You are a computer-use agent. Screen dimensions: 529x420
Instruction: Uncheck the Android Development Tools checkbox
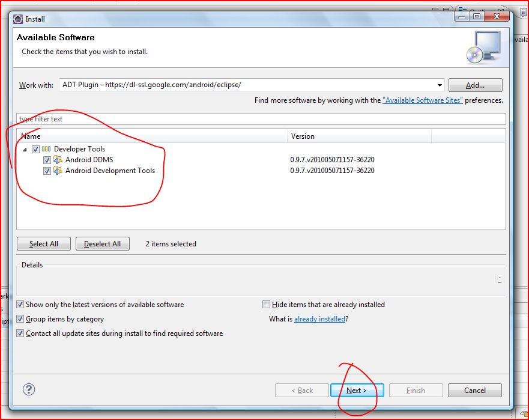click(47, 171)
